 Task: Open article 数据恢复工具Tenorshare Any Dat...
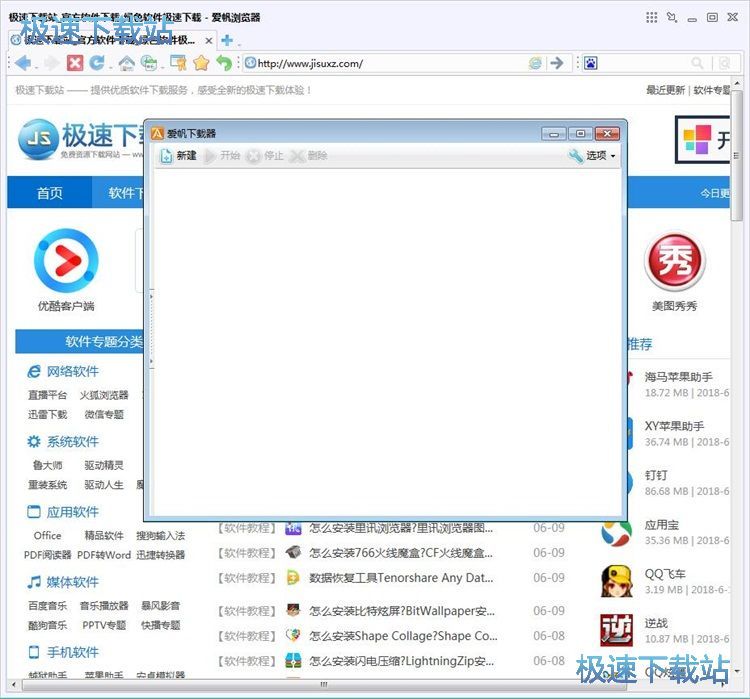tap(401, 578)
